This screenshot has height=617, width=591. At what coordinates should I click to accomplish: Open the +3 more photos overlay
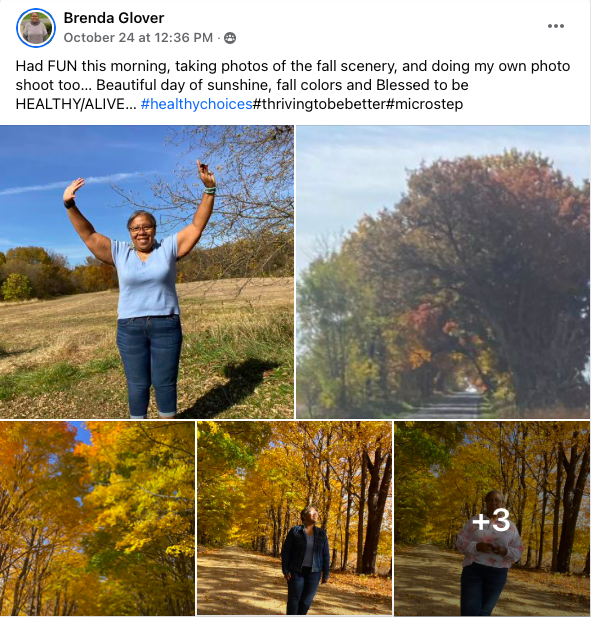click(492, 519)
